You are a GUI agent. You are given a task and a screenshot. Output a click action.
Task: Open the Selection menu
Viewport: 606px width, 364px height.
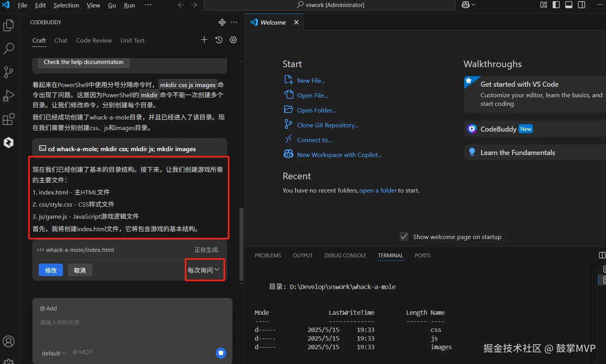click(x=66, y=5)
